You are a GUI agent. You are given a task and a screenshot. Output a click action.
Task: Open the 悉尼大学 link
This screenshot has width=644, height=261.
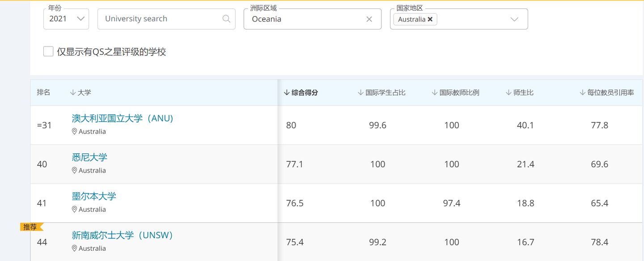pyautogui.click(x=89, y=157)
